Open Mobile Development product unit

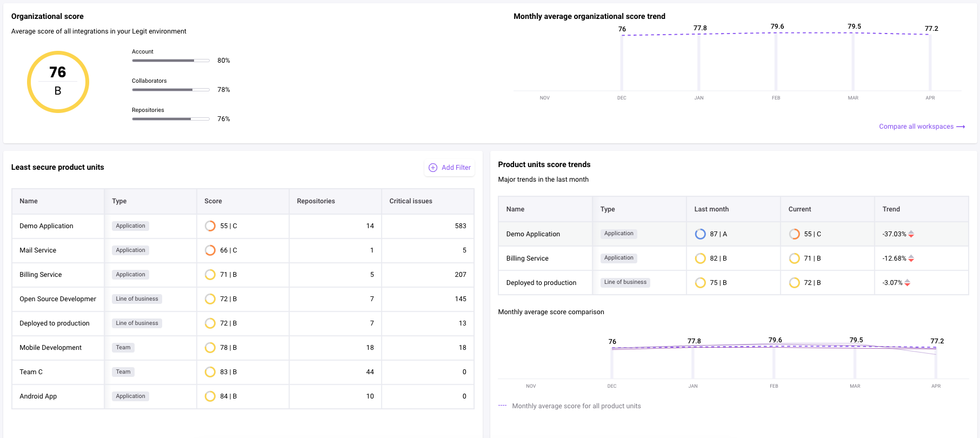click(51, 348)
